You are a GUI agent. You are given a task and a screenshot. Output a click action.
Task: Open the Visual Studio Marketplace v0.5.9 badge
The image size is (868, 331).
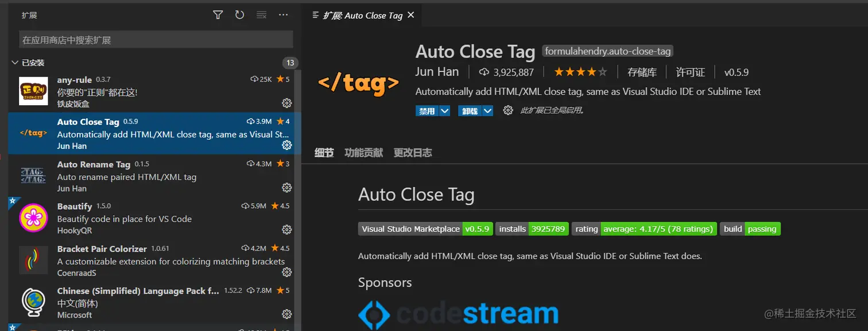(425, 229)
